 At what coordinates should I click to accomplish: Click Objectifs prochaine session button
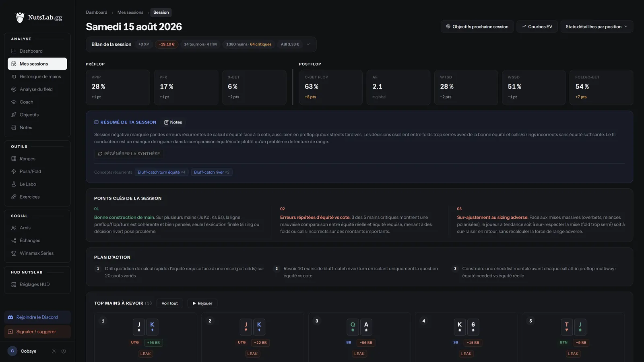point(477,27)
